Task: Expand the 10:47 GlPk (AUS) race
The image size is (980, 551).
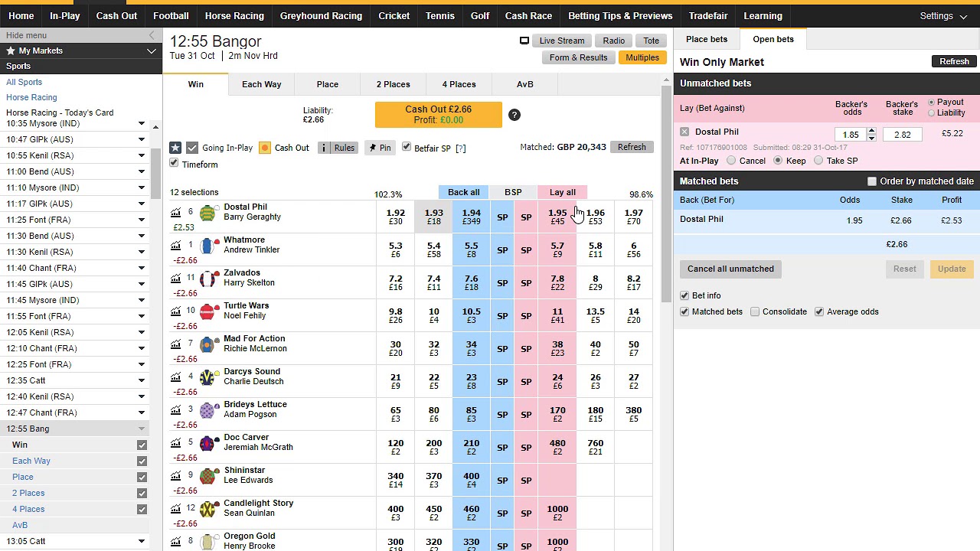Action: point(141,139)
